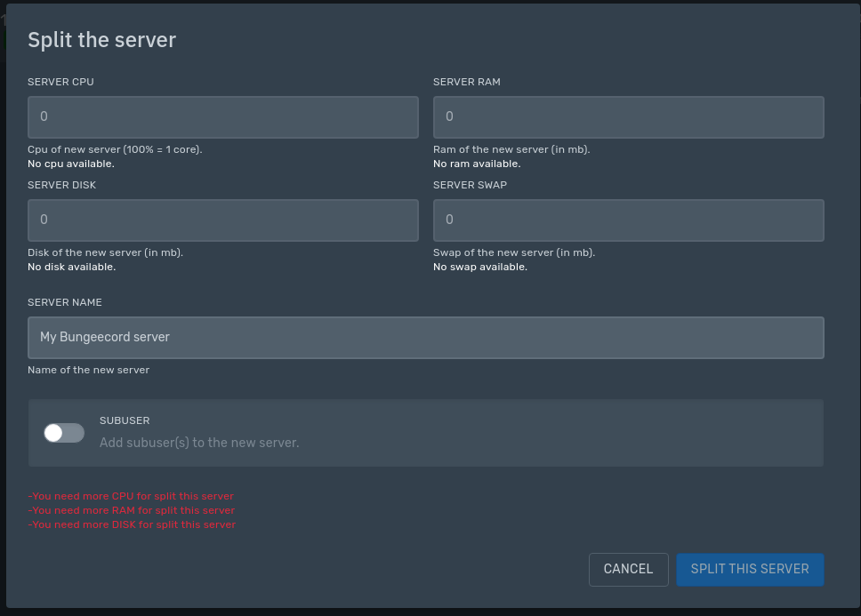
Task: Click the 'No swap available.' message
Action: pos(480,267)
